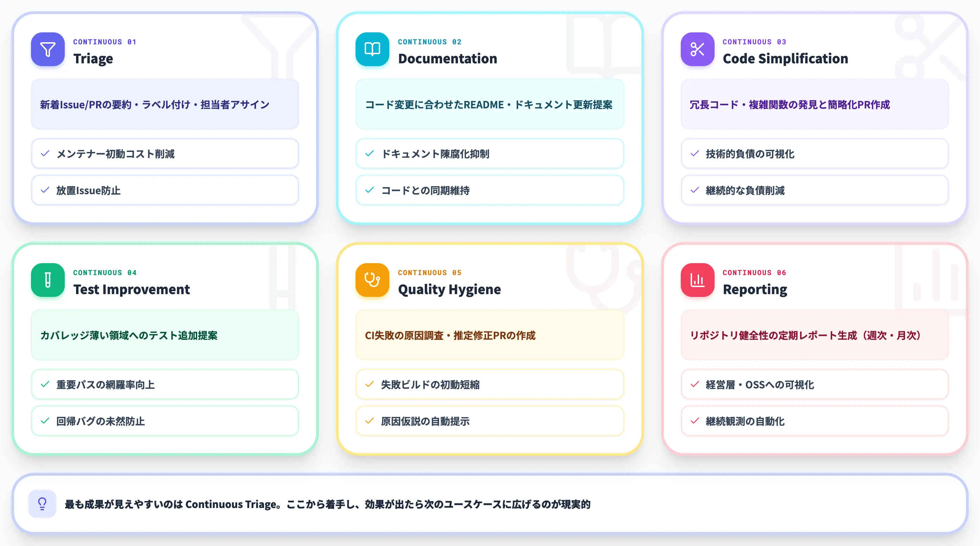Click the CONTINUOUS 01 label
980x546 pixels.
click(105, 42)
